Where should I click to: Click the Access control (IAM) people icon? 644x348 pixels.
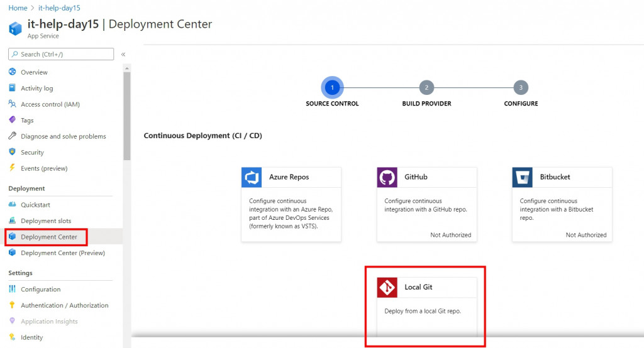coord(13,104)
